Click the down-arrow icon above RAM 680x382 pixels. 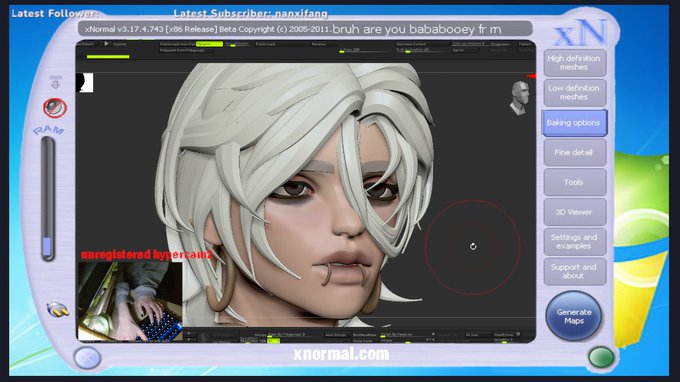(x=55, y=82)
